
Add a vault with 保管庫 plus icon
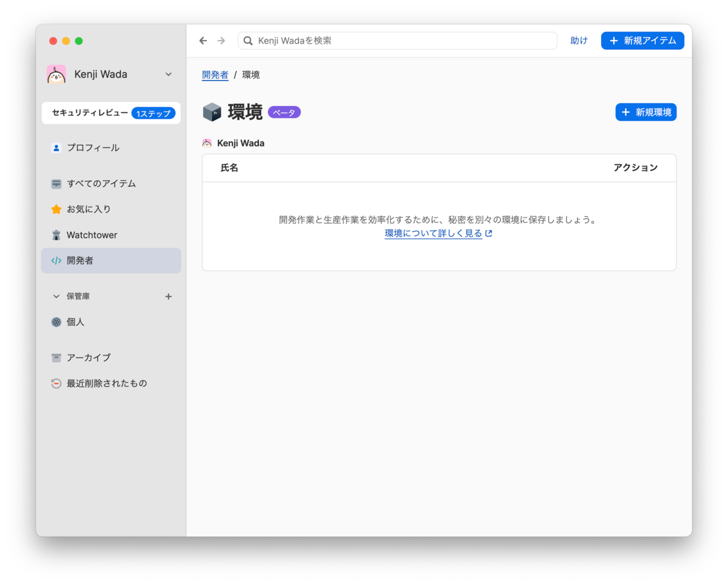(169, 297)
